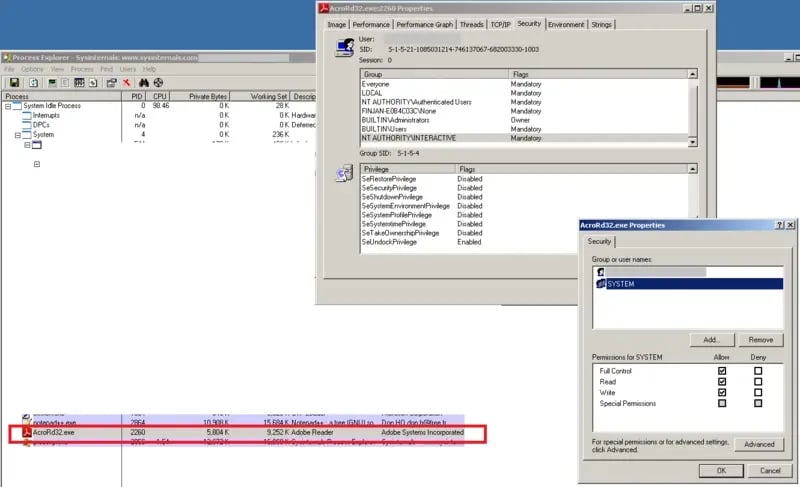Click the crosshair Find Window target icon
The height and width of the screenshot is (487, 800).
(x=159, y=82)
